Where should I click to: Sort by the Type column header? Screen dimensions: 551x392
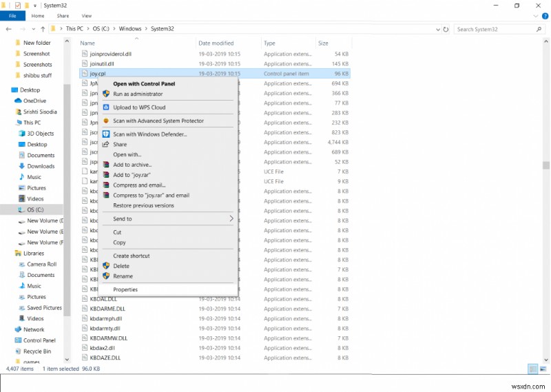click(269, 43)
